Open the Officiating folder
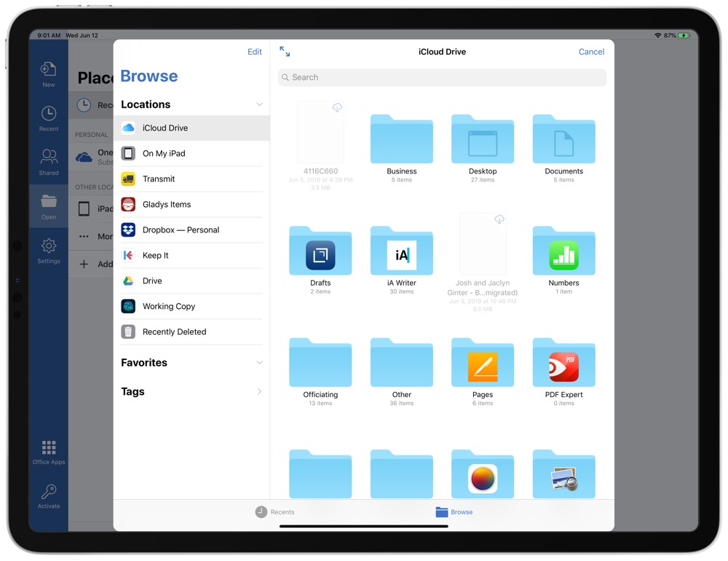 tap(320, 372)
